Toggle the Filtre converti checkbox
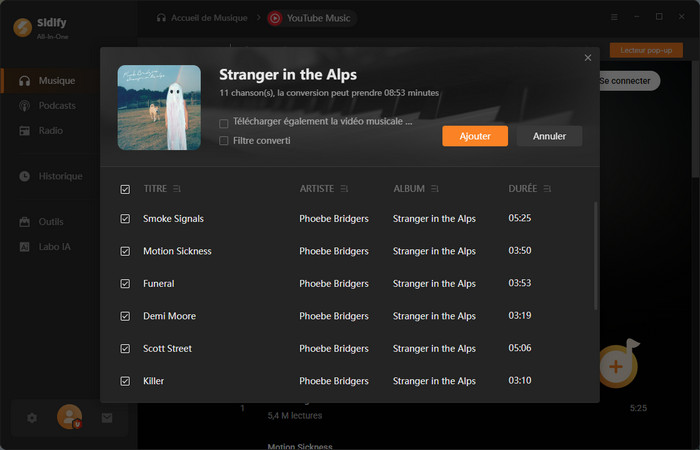Image resolution: width=700 pixels, height=450 pixels. pyautogui.click(x=224, y=141)
